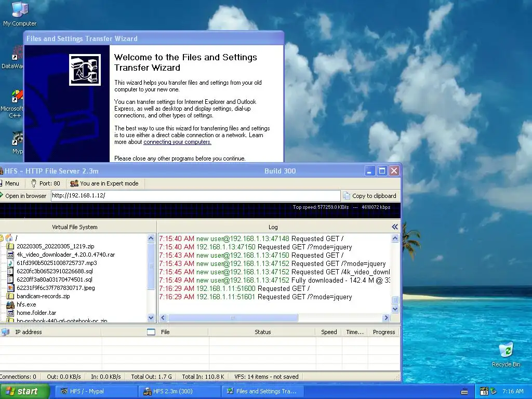Switch to HFS / - Mypal taskbar item
This screenshot has height=399, width=532.
point(96,391)
